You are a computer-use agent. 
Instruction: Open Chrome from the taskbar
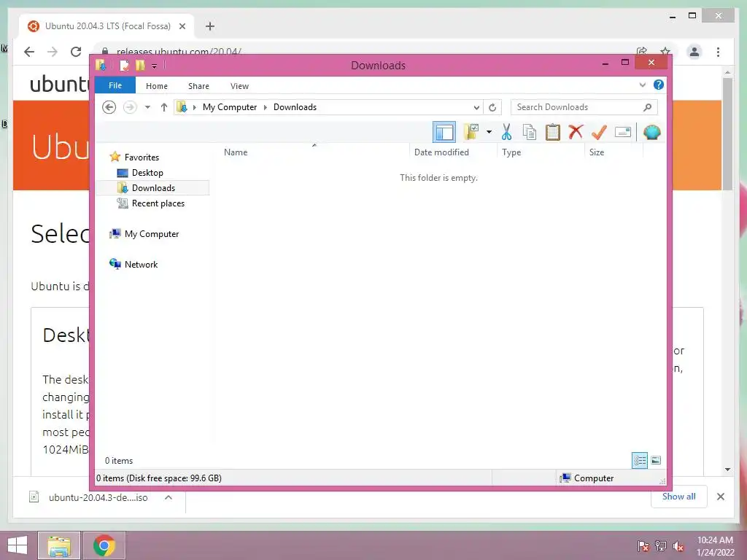tap(104, 545)
